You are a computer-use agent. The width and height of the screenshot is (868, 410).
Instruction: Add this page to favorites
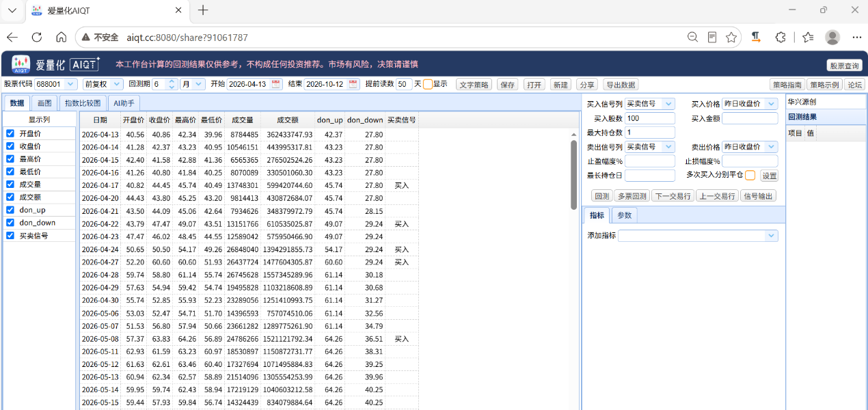(x=731, y=37)
